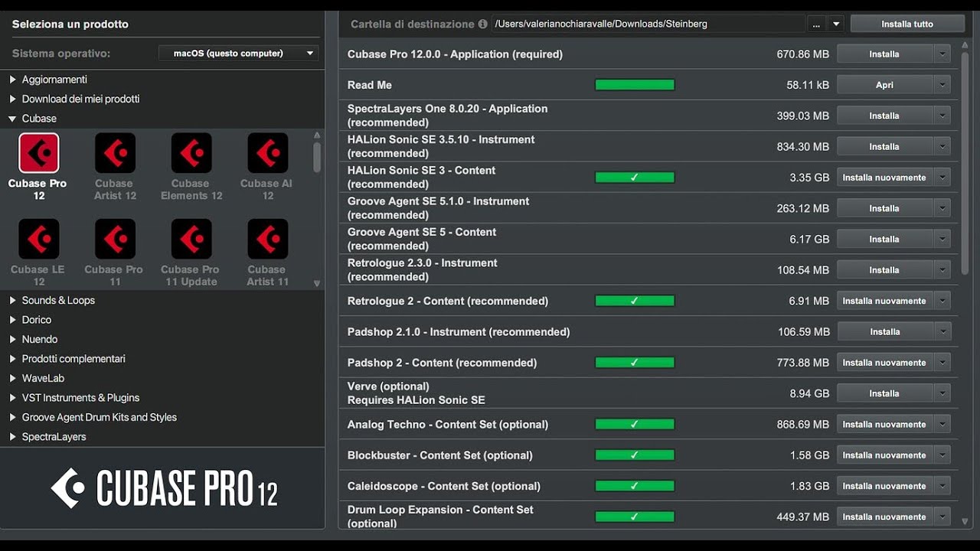Open dropdown arrow for HALion Sonic SE 3 Content

(x=942, y=178)
